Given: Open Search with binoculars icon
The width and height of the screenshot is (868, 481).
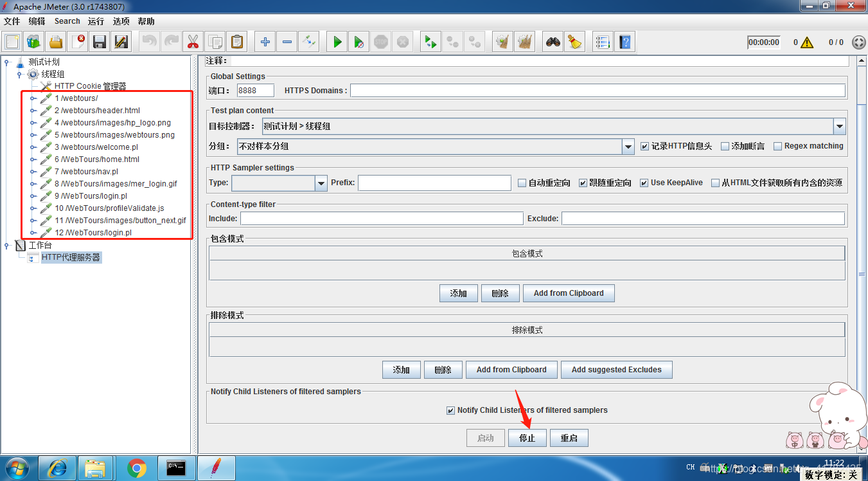Looking at the screenshot, I should click(x=553, y=42).
